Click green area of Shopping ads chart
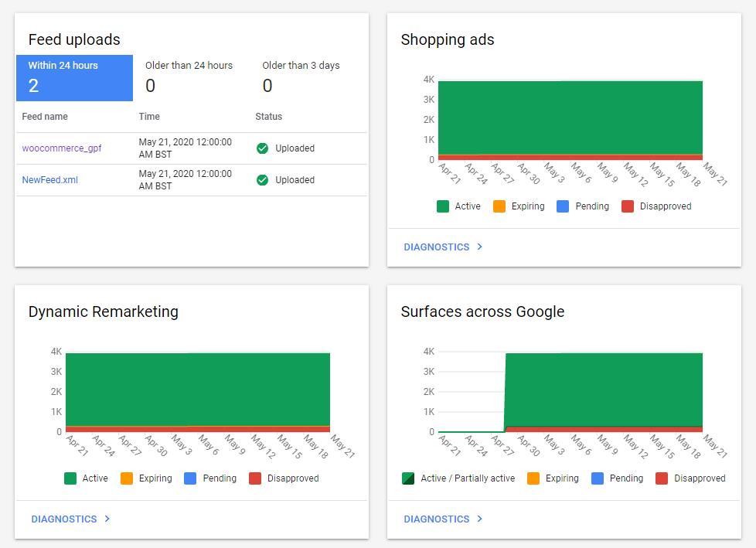 (x=570, y=117)
